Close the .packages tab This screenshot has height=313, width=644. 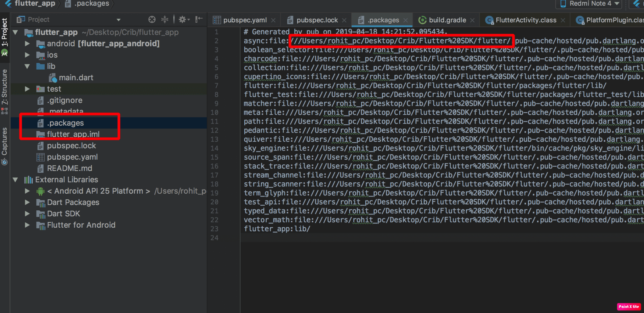click(406, 20)
